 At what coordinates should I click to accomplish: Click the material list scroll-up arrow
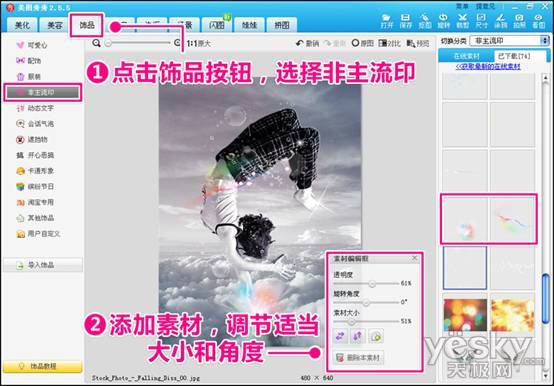[546, 77]
